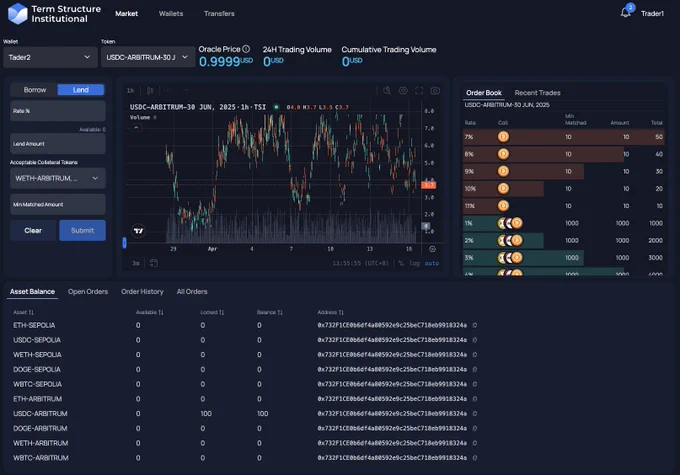Enter chart fullscreen mode
This screenshot has height=475, width=680.
click(x=419, y=90)
